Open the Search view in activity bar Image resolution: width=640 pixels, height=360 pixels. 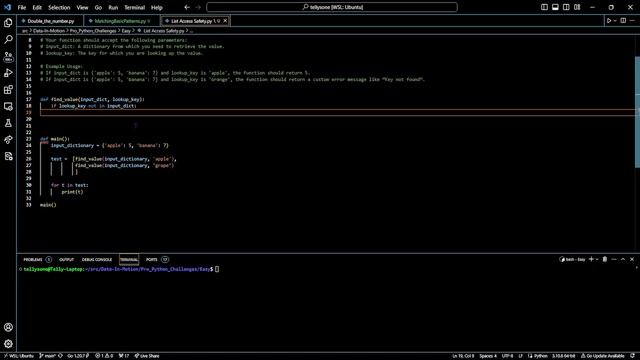tap(8, 40)
